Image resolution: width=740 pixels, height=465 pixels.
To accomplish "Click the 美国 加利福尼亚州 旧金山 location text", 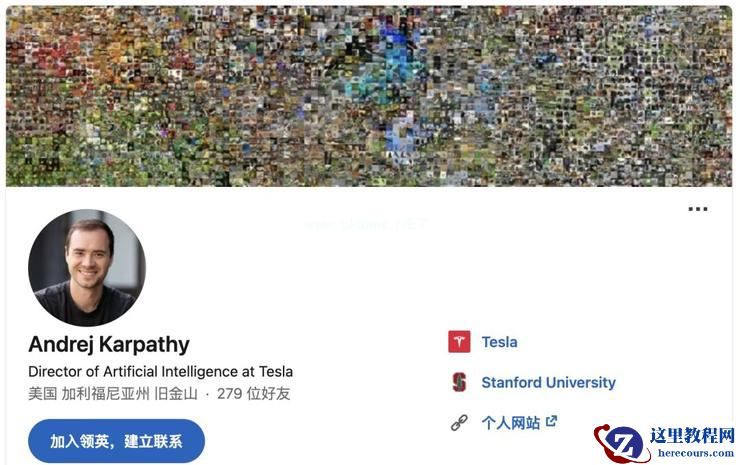I will coord(113,394).
